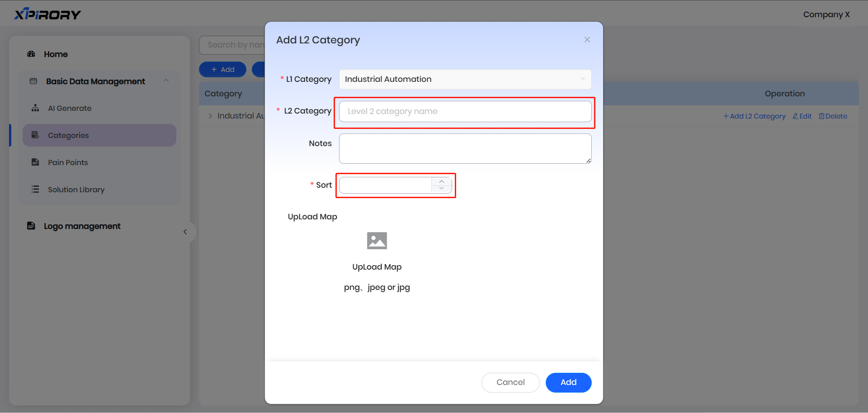Click the Xpirory logo

(x=47, y=14)
